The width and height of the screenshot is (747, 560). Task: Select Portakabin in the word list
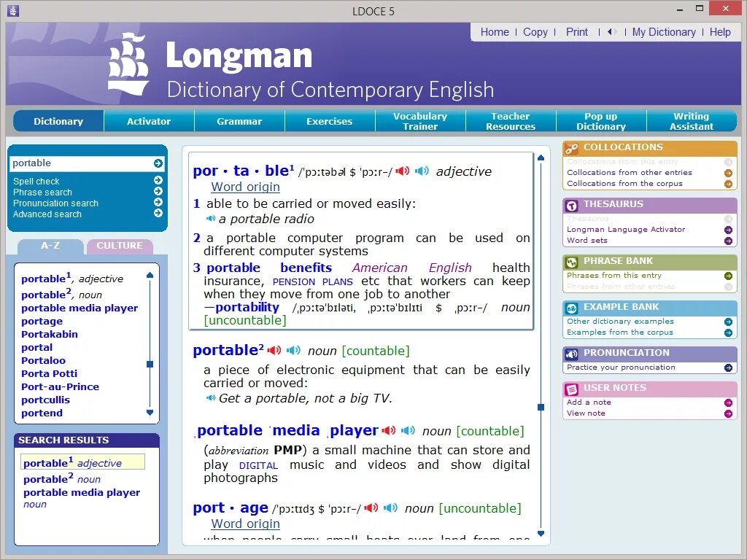[x=50, y=334]
